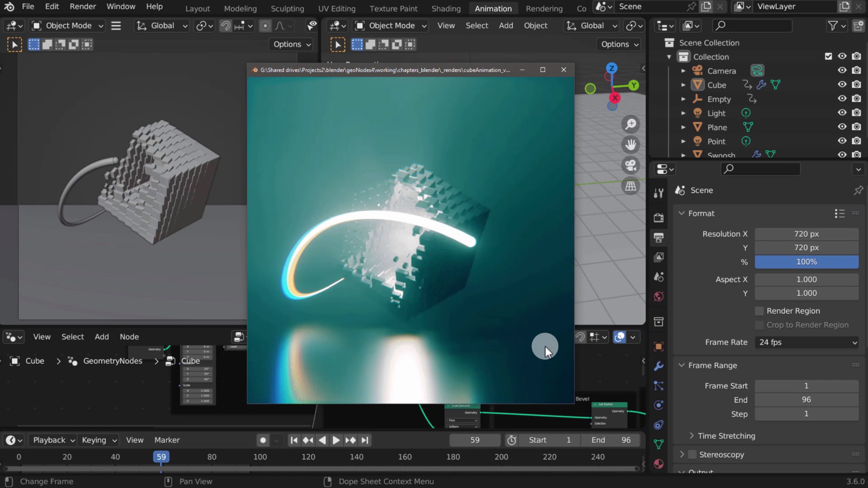This screenshot has width=868, height=488.
Task: Jump to the end frame button
Action: tap(365, 440)
